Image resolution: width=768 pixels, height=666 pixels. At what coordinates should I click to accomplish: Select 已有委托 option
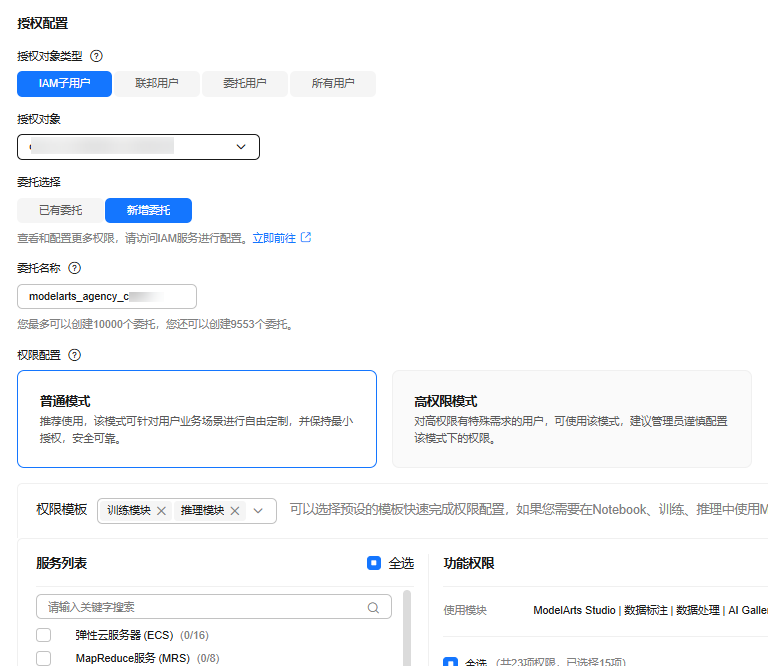[x=60, y=210]
